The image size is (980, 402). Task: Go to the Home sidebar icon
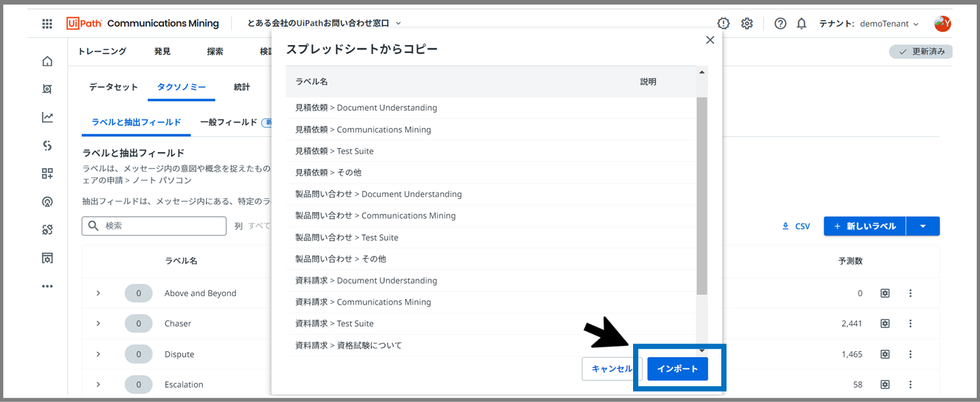pos(47,61)
